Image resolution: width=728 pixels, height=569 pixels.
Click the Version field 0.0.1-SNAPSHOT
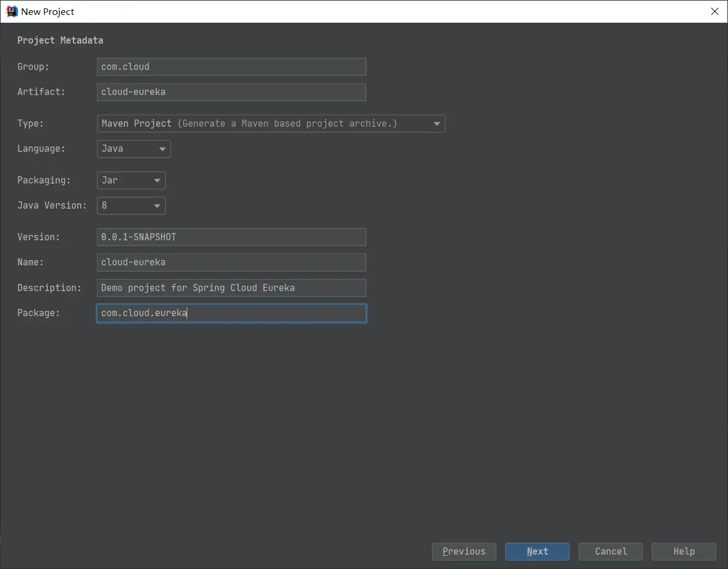tap(232, 237)
